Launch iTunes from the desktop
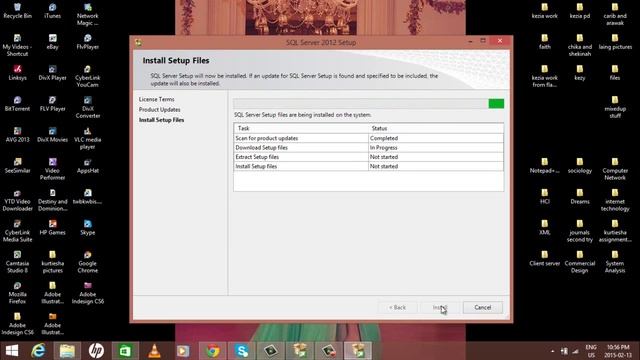The height and width of the screenshot is (360, 640). [x=52, y=11]
